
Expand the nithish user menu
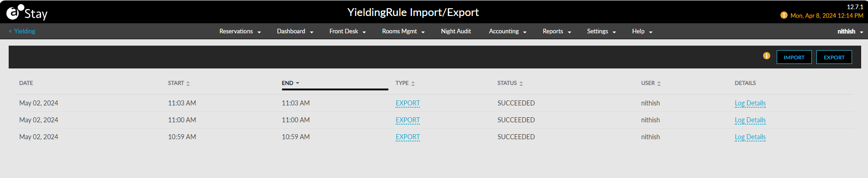click(850, 31)
